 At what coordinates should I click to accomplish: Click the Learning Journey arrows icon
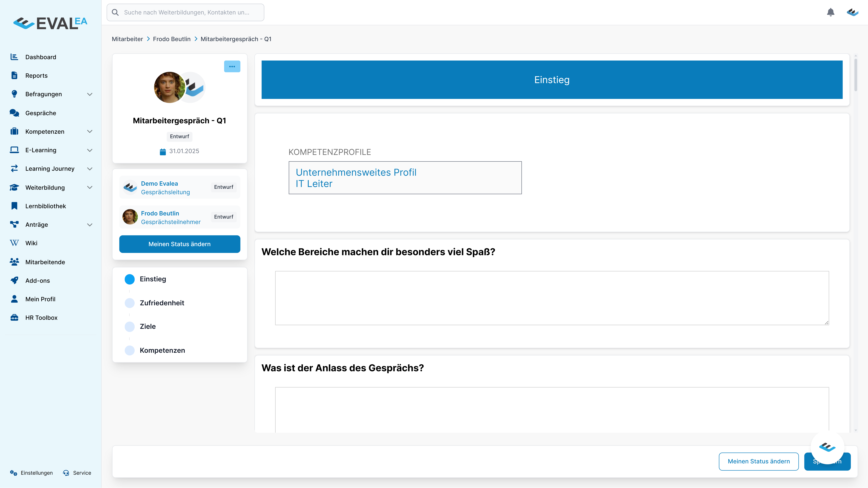tap(14, 168)
